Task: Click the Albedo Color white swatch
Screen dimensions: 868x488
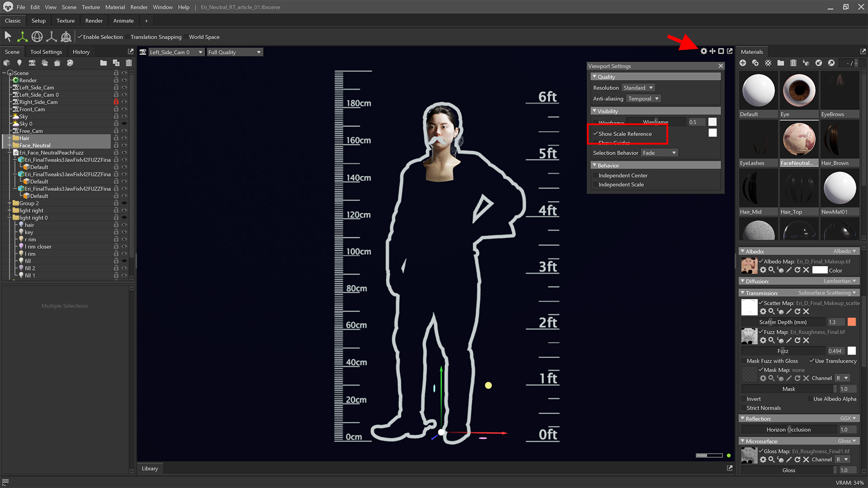Action: coord(820,270)
